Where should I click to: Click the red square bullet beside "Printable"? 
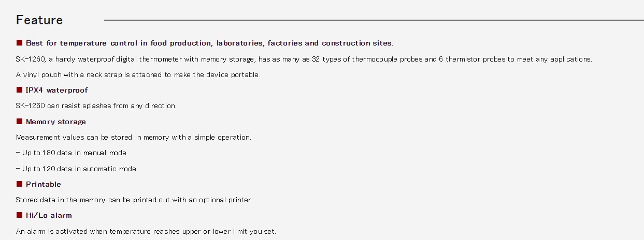coord(19,184)
